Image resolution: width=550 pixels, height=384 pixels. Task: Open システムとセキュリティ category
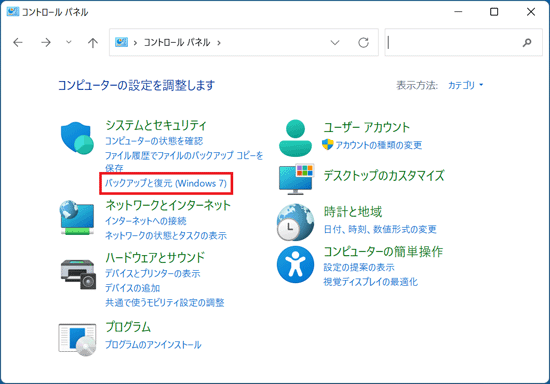156,125
